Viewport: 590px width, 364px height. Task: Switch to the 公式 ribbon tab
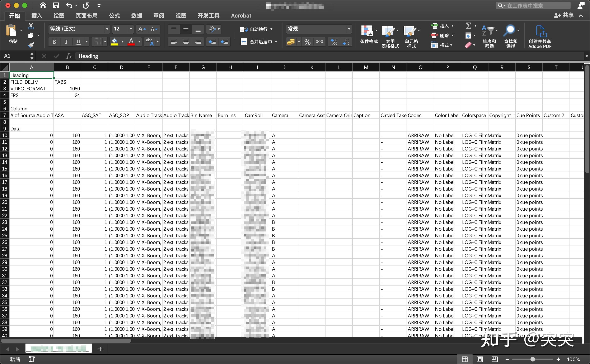[114, 16]
